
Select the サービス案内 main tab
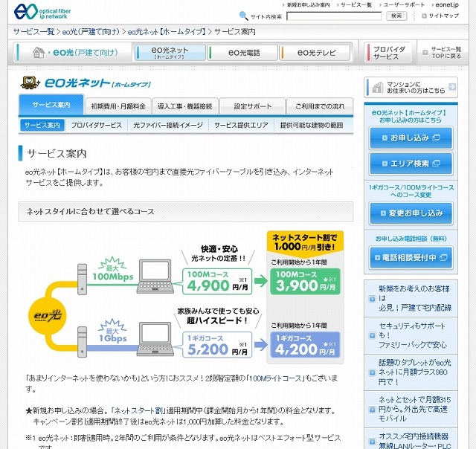[x=51, y=105]
